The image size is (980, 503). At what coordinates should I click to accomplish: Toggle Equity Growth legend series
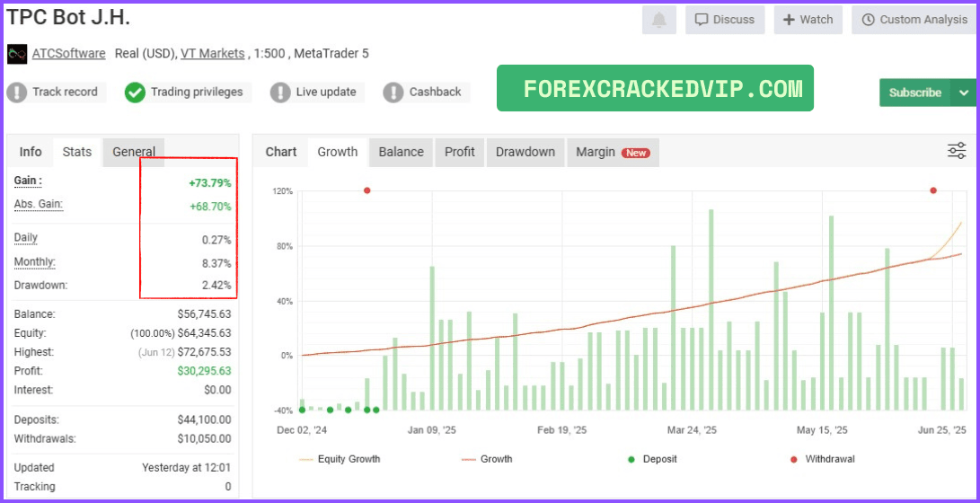coord(340,459)
